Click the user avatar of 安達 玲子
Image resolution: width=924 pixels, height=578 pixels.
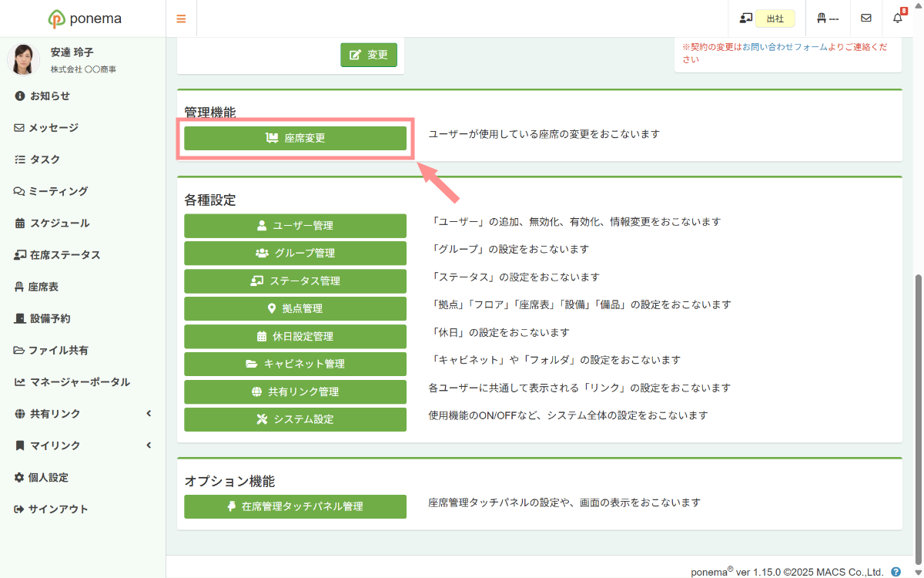23,59
